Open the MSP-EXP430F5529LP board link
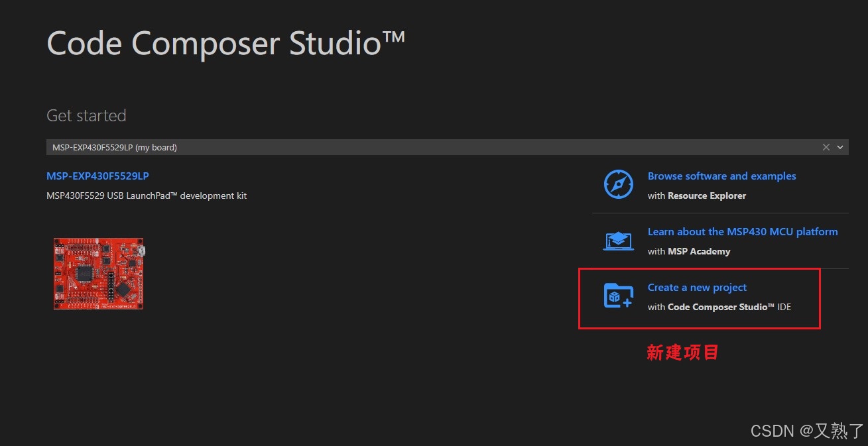The width and height of the screenshot is (868, 446). click(x=97, y=176)
